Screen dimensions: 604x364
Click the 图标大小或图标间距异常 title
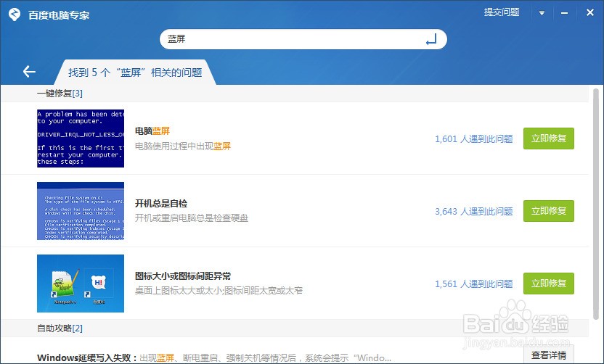tap(183, 276)
